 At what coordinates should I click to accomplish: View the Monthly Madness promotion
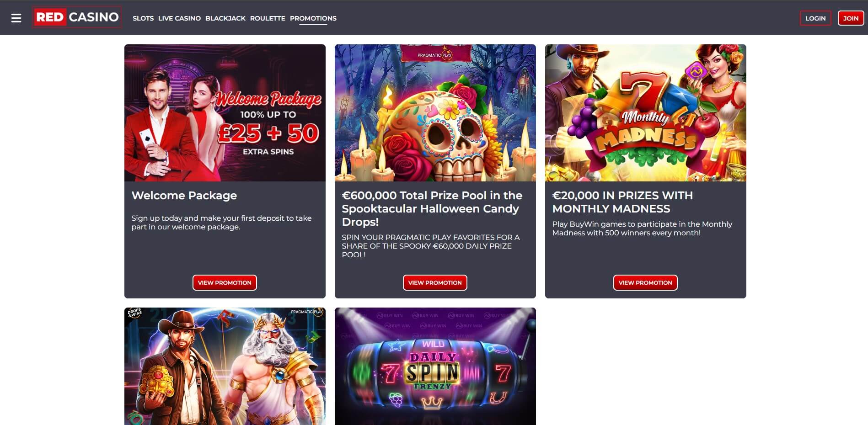tap(645, 282)
